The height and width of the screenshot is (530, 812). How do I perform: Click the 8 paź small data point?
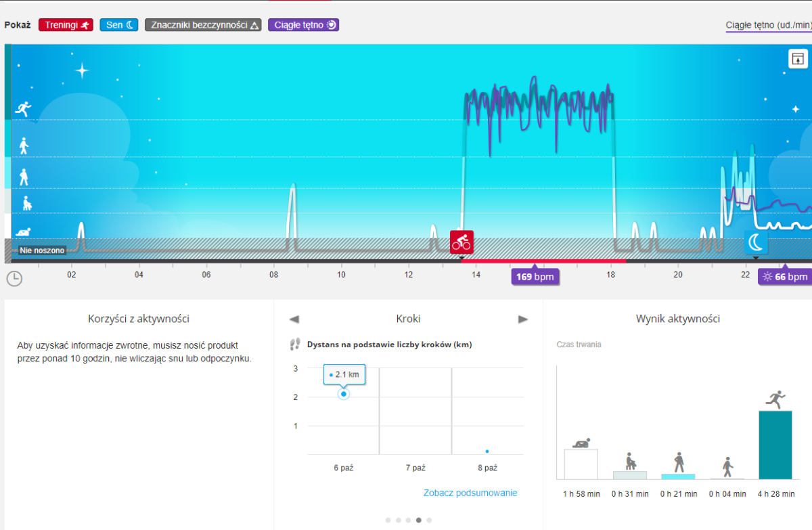pos(487,451)
